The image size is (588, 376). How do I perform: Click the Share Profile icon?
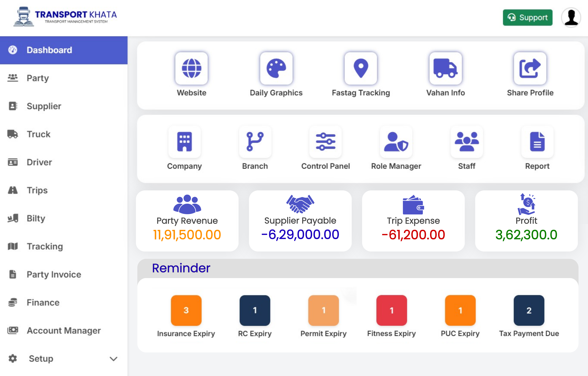[x=530, y=69]
